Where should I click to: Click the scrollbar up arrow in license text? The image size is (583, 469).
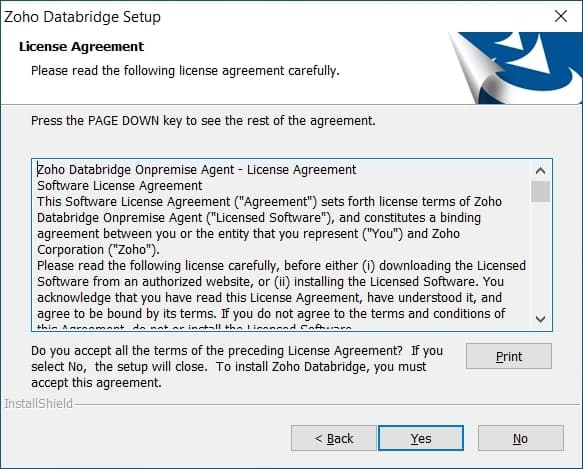pos(541,171)
